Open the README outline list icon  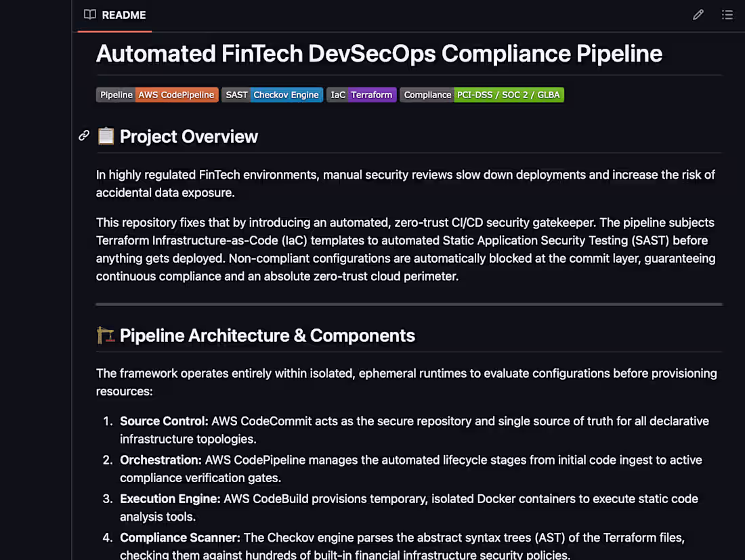[x=727, y=15]
